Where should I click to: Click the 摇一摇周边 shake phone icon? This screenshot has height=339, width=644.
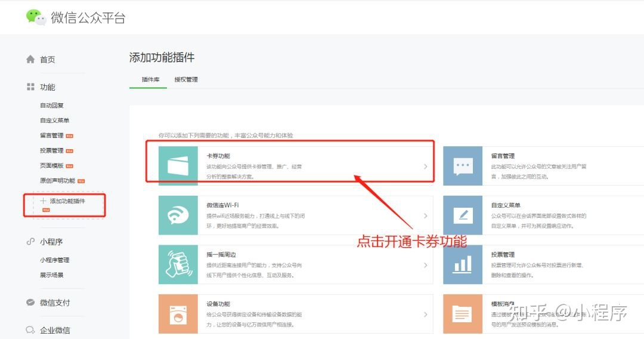pos(178,264)
